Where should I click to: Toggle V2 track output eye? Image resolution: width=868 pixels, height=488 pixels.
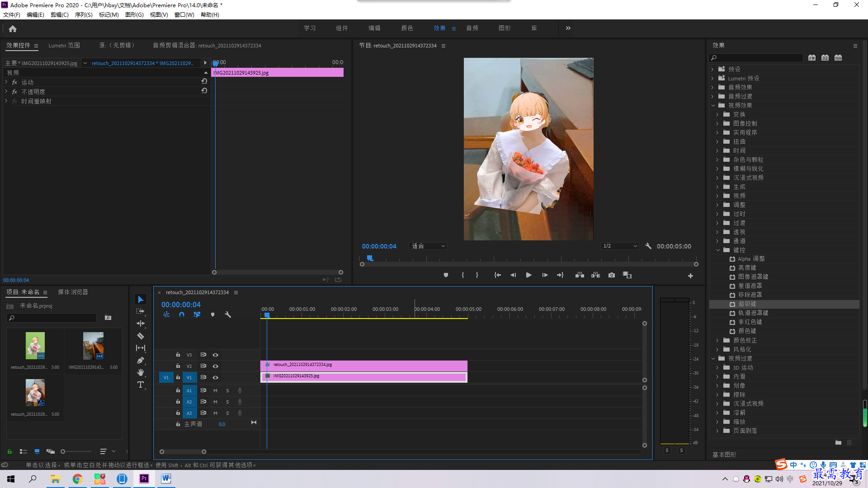[216, 366]
